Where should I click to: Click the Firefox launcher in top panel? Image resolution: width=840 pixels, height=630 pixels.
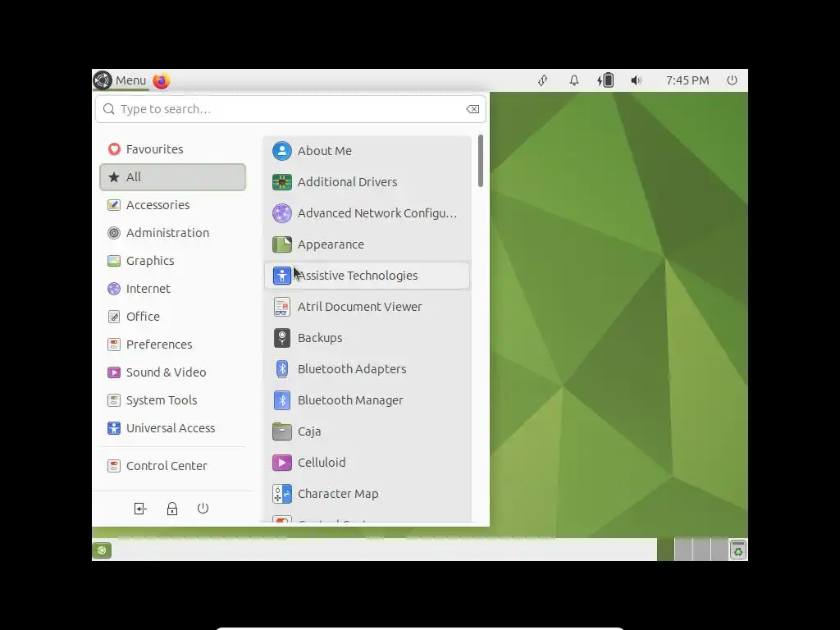pos(162,81)
